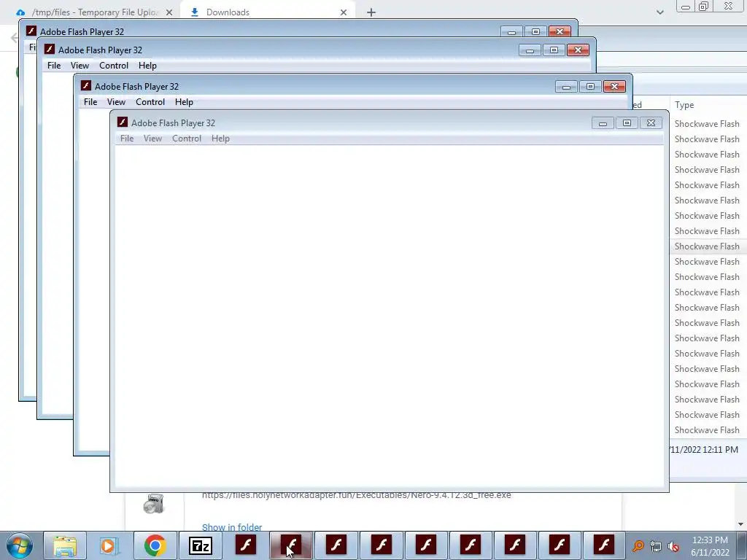Switch to the /tmp/files Temporary File Upload tab
This screenshot has height=560, width=747.
94,12
